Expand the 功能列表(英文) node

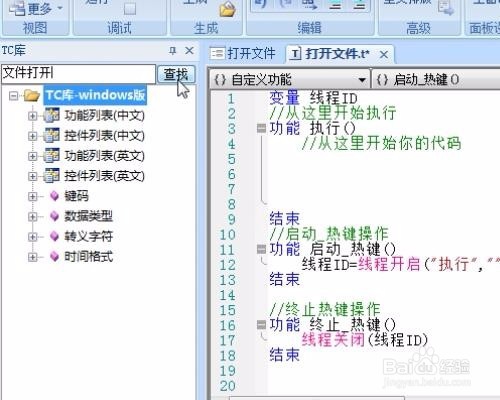click(32, 156)
